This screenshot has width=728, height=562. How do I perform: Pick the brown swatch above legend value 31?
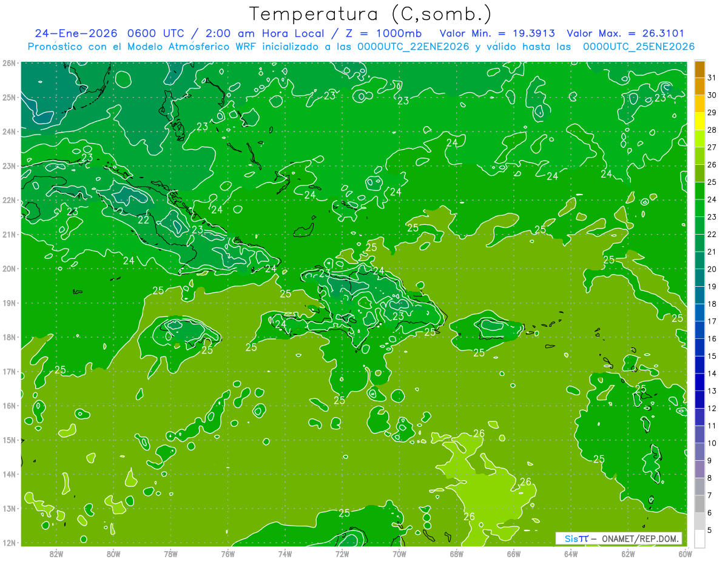(699, 69)
